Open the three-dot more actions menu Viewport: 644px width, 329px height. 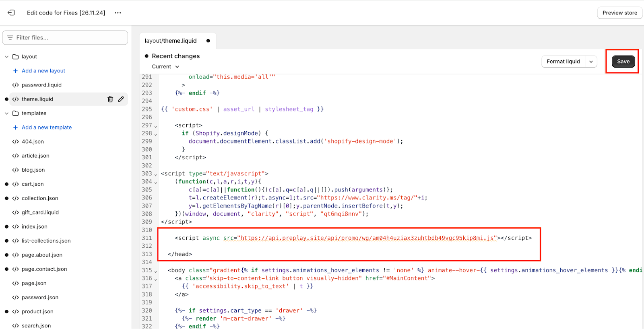118,13
